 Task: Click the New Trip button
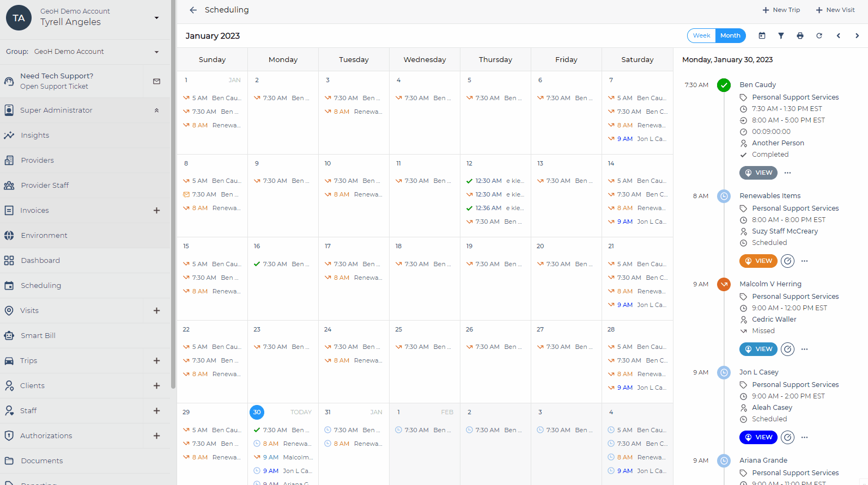click(781, 10)
